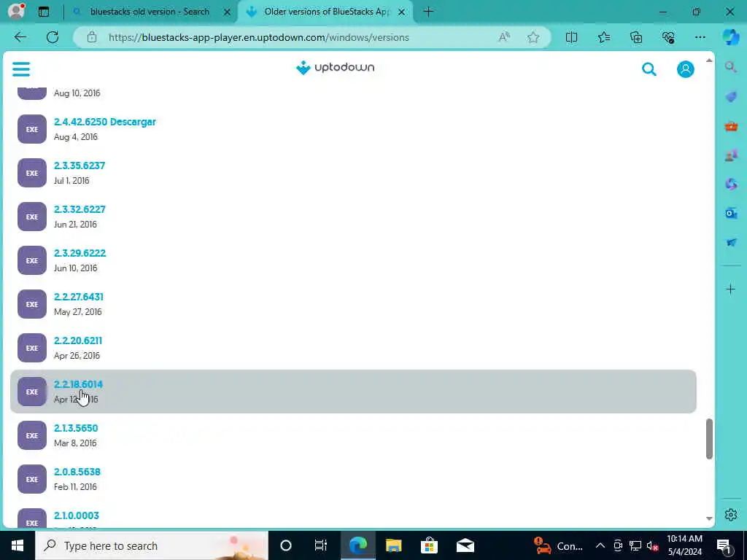Viewport: 747px width, 560px height.
Task: Click the taskbar search box
Action: 152,545
